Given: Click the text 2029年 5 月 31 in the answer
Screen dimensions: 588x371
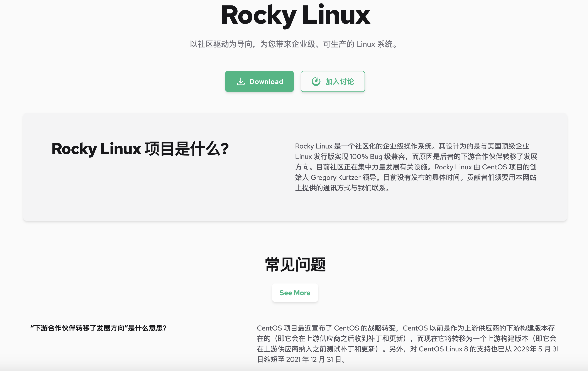Looking at the screenshot, I should coord(536,349).
